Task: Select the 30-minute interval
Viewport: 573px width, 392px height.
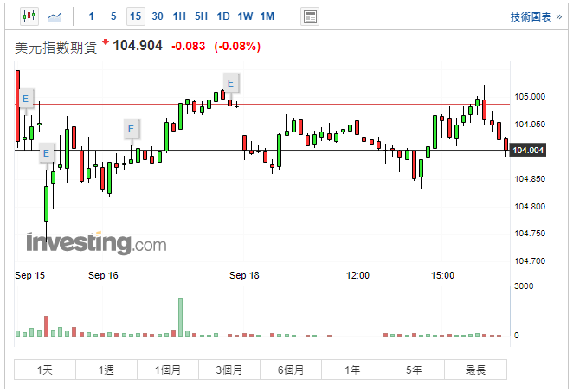Action: [x=157, y=16]
